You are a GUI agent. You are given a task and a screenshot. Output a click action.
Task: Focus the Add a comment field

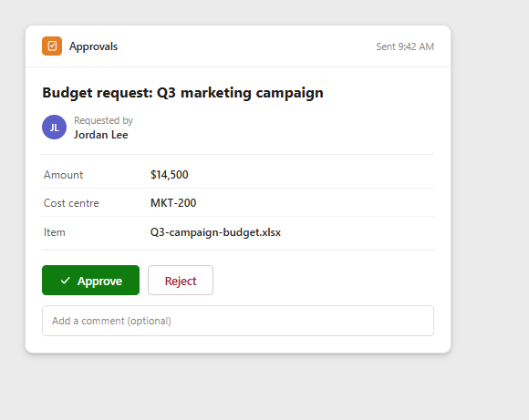[238, 321]
